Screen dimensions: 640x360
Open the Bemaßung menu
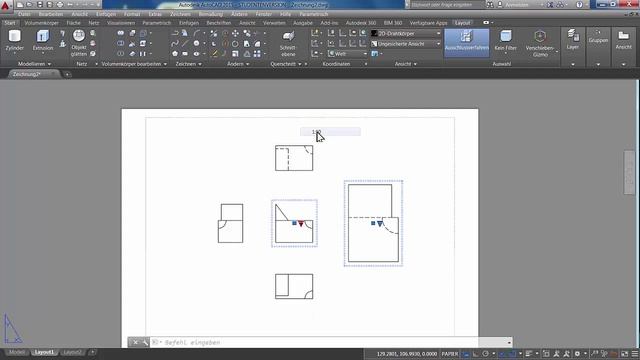click(x=211, y=14)
